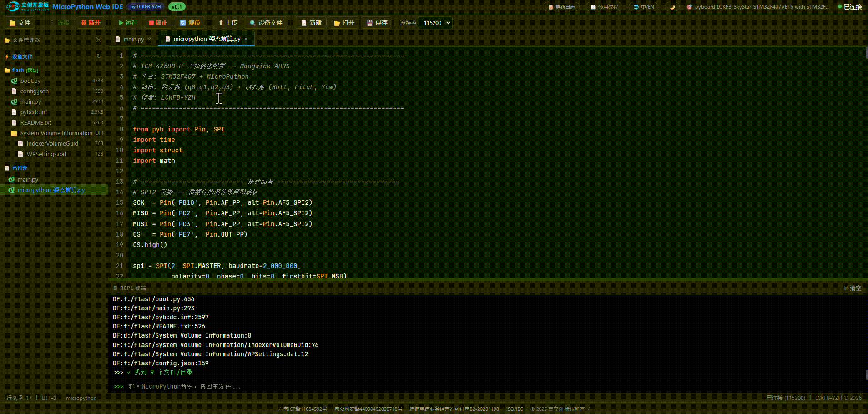The width and height of the screenshot is (868, 414).
Task: Reset the board with 复位
Action: point(190,23)
